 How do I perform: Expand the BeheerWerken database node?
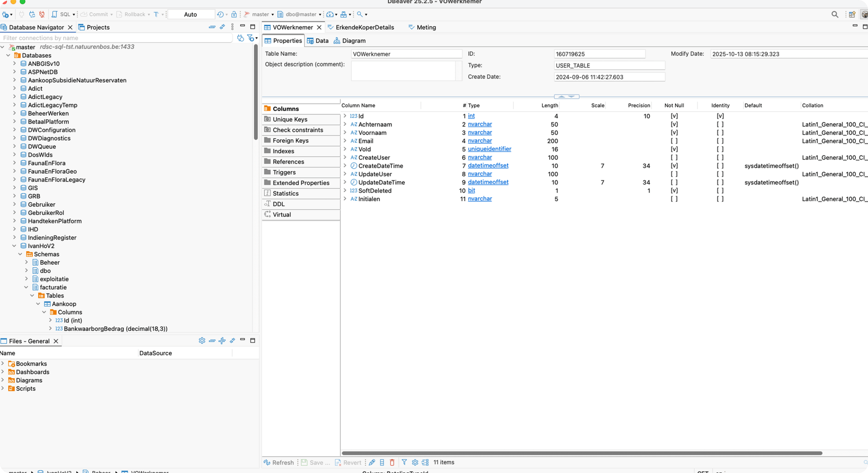(14, 113)
